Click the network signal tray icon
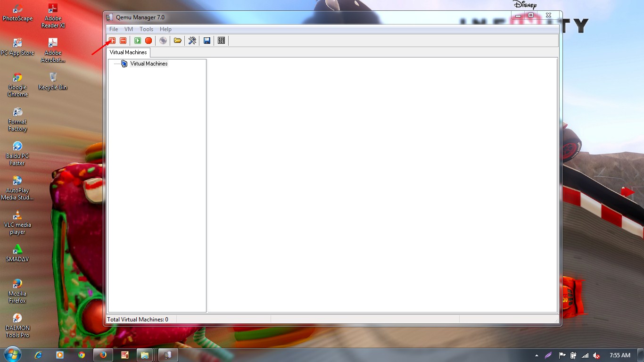644x362 pixels. click(x=585, y=355)
